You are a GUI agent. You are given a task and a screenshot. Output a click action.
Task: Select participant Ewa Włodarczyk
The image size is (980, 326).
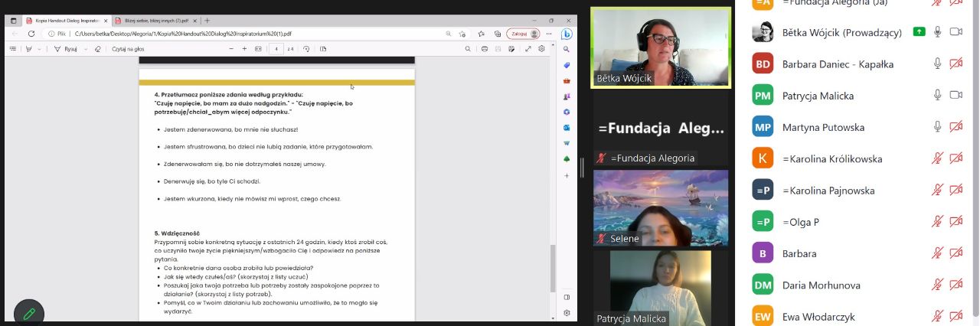click(x=857, y=316)
